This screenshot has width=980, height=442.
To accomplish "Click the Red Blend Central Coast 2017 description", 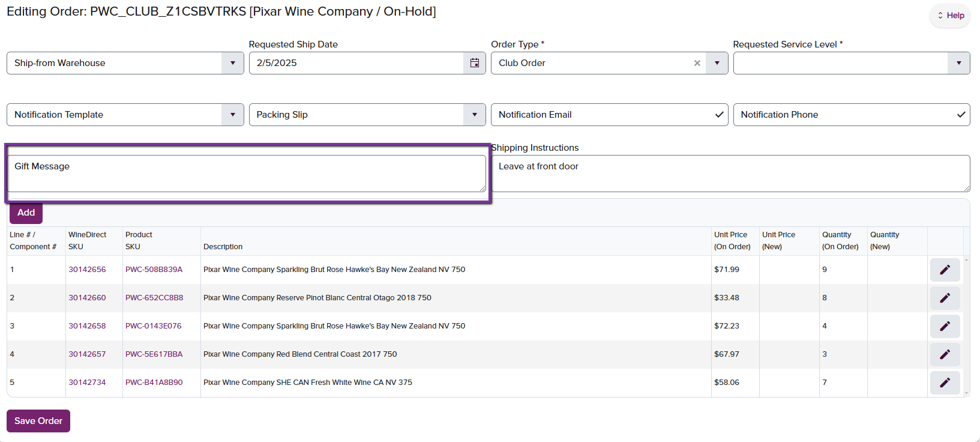I will click(x=300, y=354).
